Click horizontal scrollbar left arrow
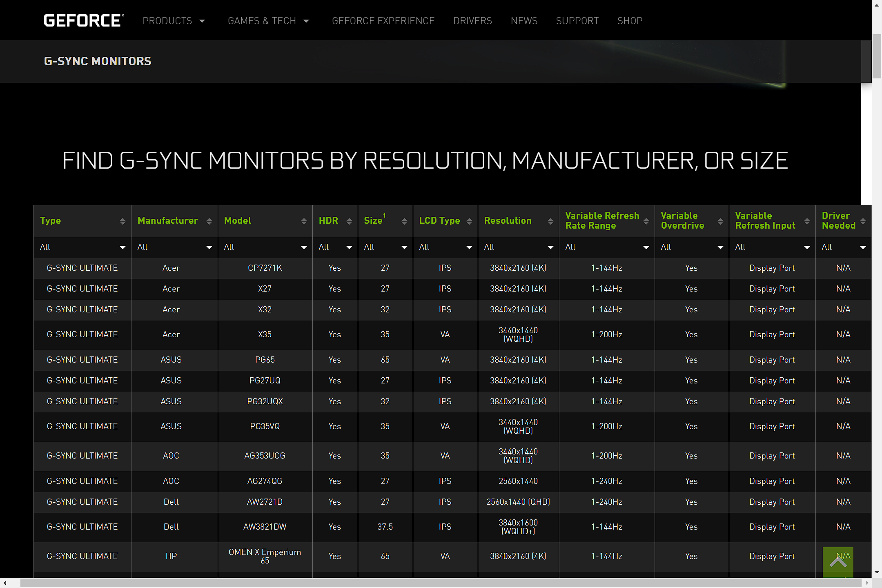 click(x=5, y=583)
